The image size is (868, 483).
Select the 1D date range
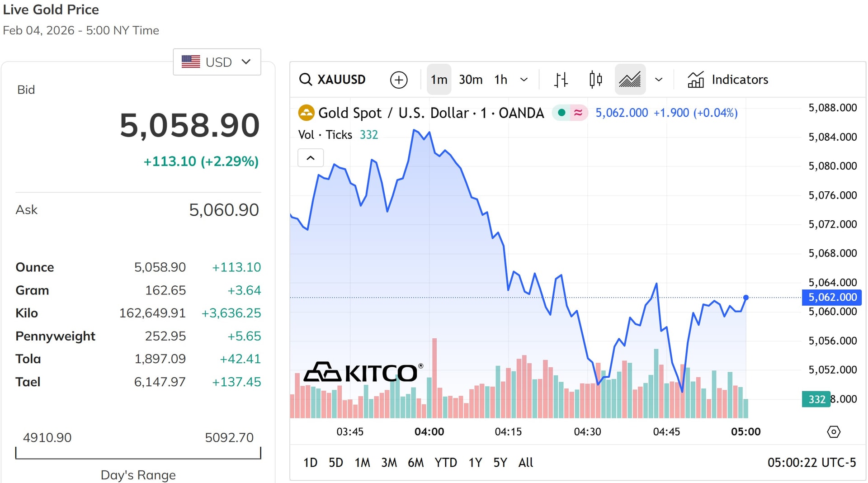pyautogui.click(x=310, y=462)
